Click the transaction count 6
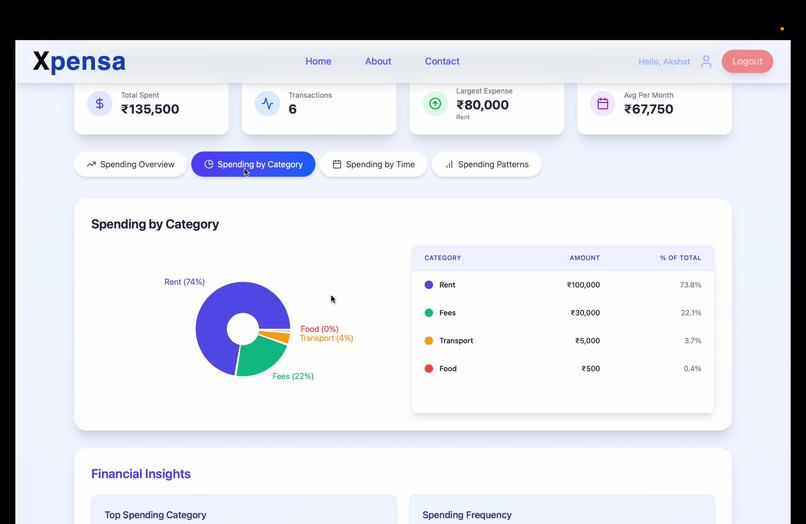This screenshot has width=806, height=524. point(292,109)
